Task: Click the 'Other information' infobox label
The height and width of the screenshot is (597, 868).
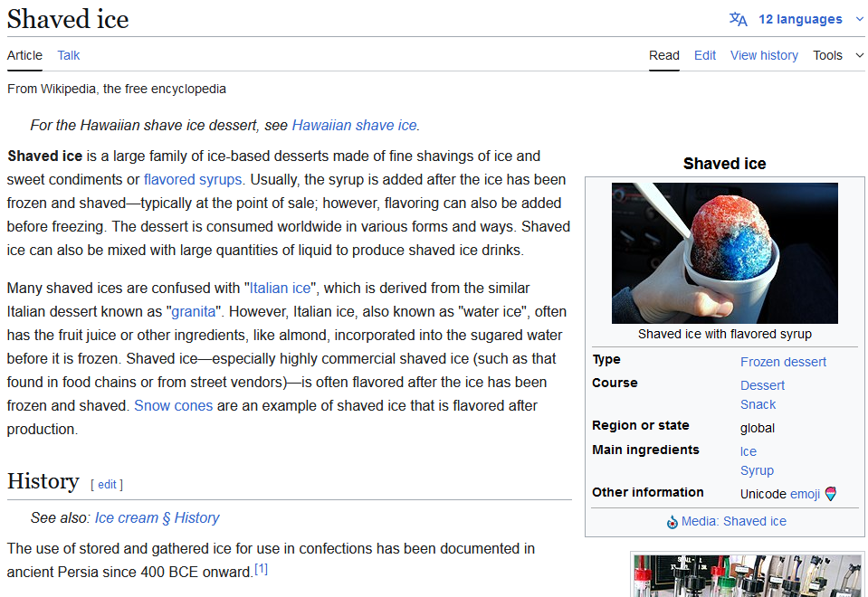Action: click(648, 492)
